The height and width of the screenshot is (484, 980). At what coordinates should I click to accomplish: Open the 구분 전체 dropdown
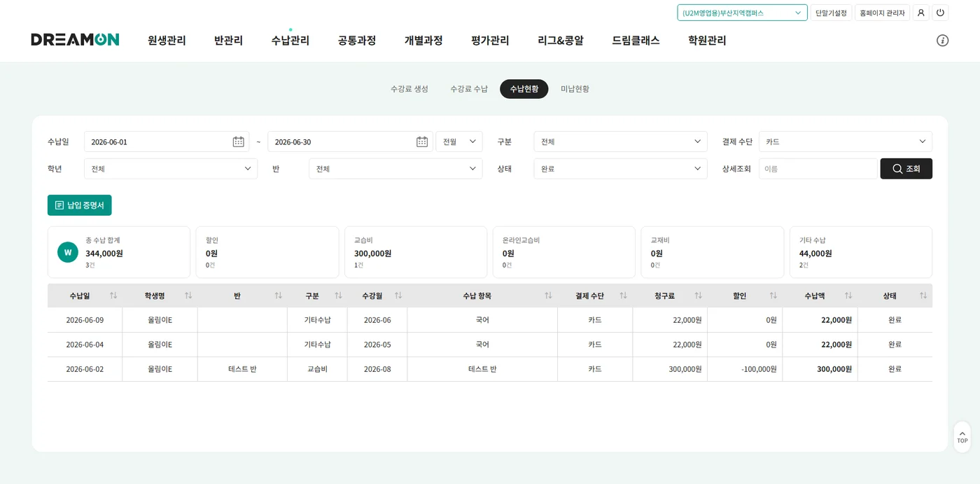620,141
